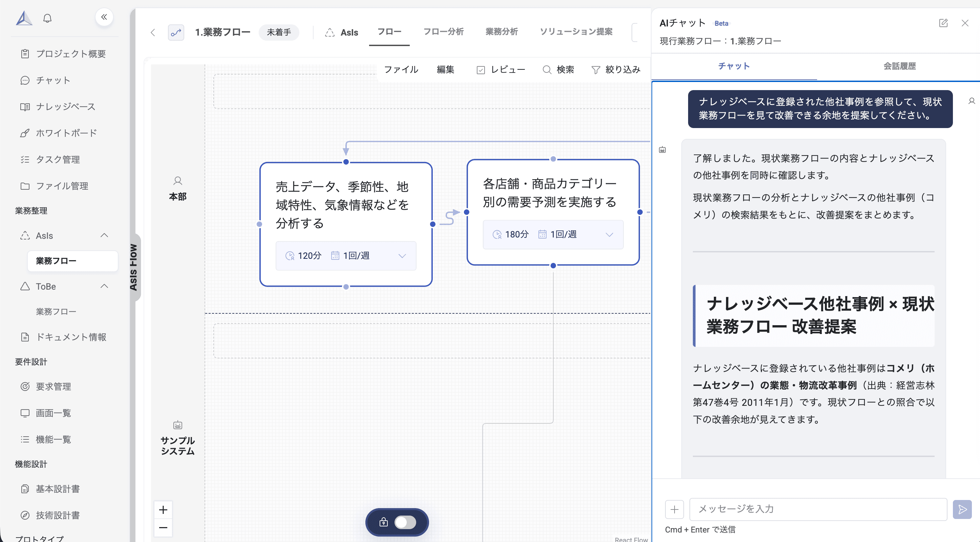The width and height of the screenshot is (980, 542).
Task: Expand the 180分 node detail chevron
Action: tap(609, 234)
